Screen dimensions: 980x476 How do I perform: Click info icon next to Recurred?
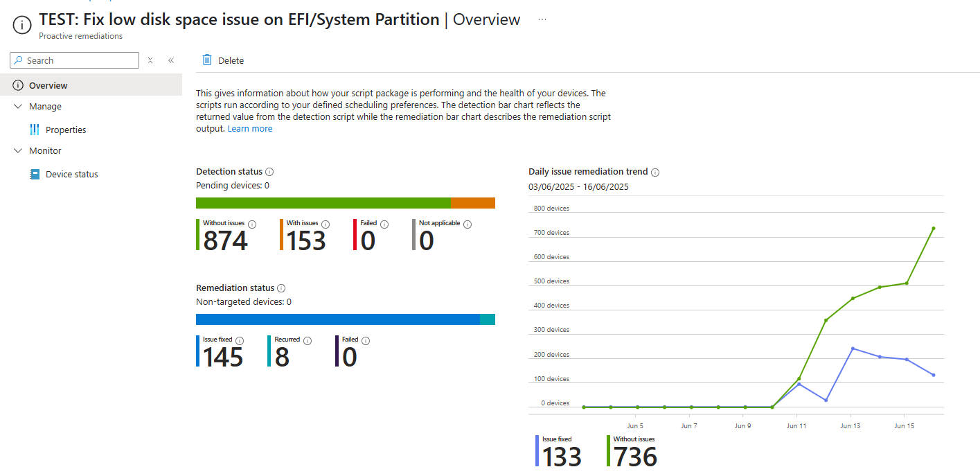(x=308, y=340)
